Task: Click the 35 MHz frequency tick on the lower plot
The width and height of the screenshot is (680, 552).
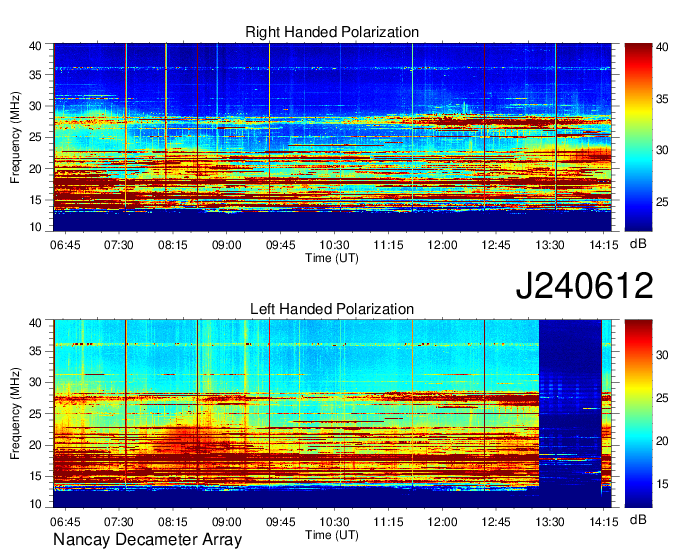Action: tap(35, 351)
